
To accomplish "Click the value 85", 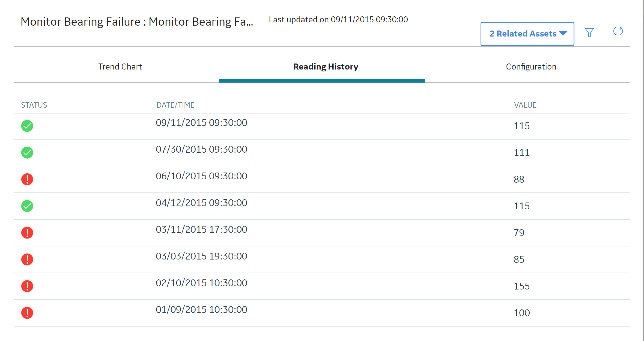I will pos(519,259).
